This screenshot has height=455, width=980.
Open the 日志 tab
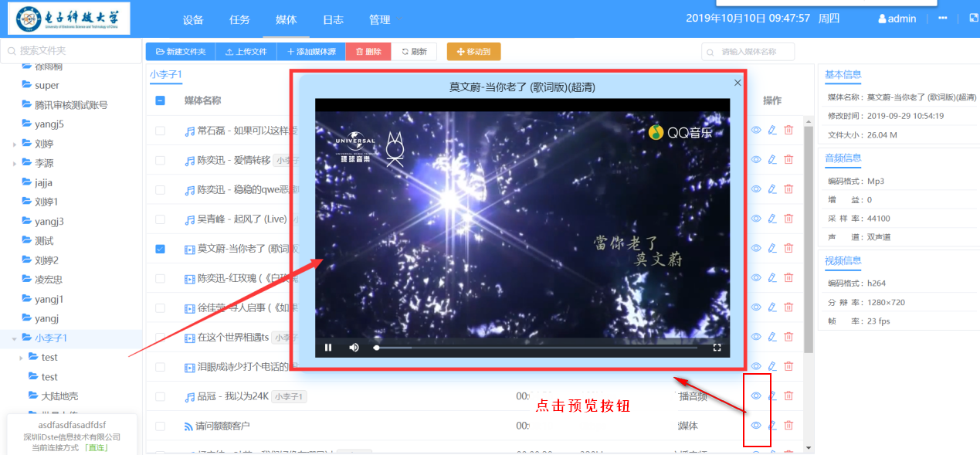[333, 19]
